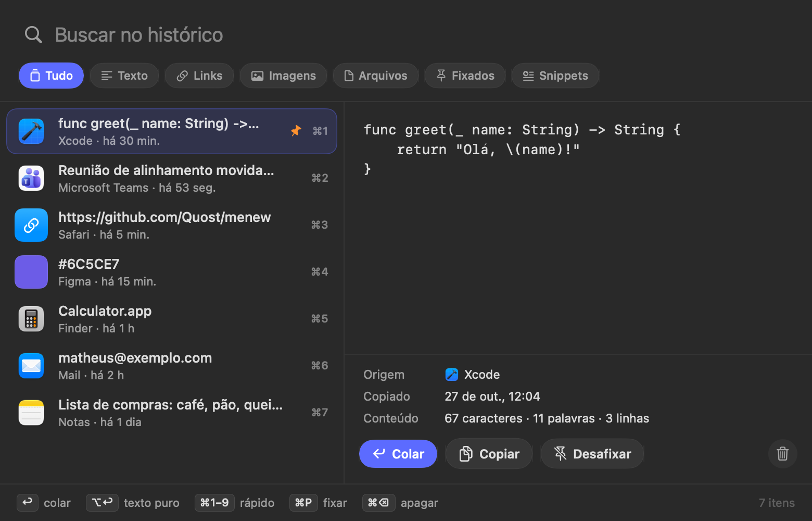Click the #6C5CE7 purple color swatch

pyautogui.click(x=31, y=272)
